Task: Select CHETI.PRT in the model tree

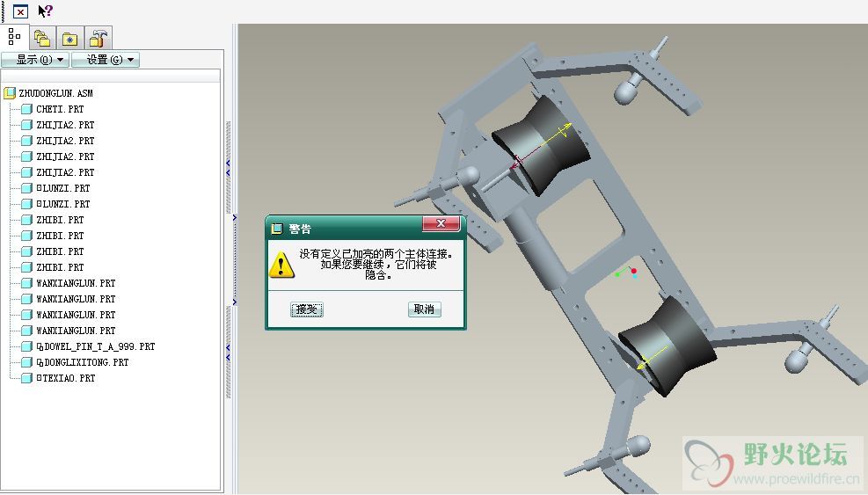Action: point(60,109)
